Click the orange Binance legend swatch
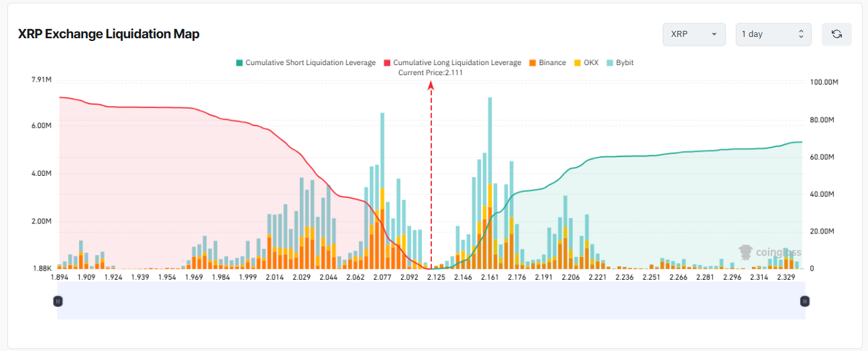 532,63
